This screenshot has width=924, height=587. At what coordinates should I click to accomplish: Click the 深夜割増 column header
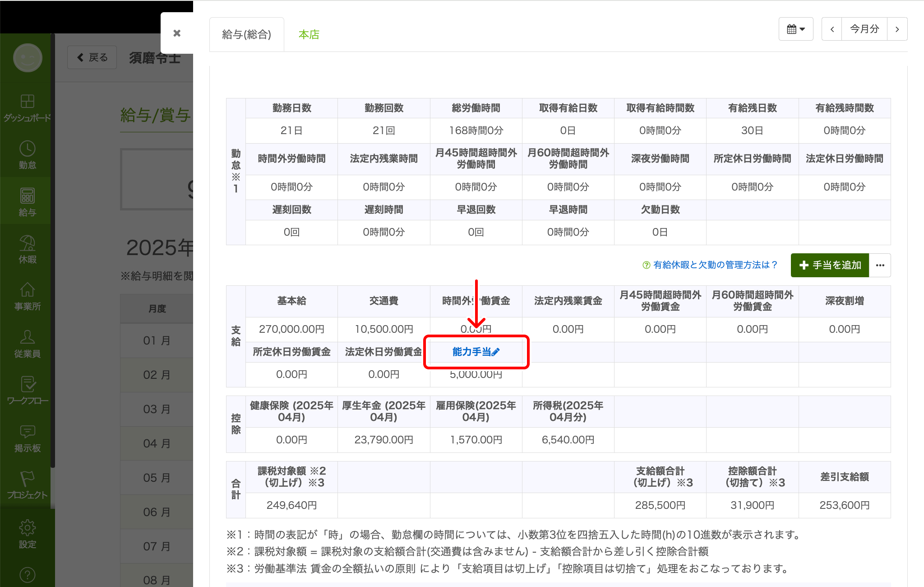point(845,301)
